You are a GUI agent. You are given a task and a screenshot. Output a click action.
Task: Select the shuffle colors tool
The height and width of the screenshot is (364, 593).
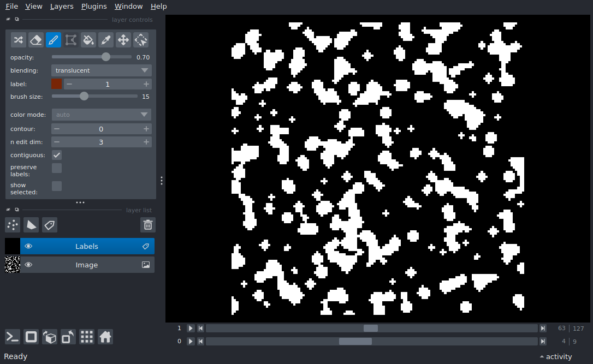click(x=18, y=40)
